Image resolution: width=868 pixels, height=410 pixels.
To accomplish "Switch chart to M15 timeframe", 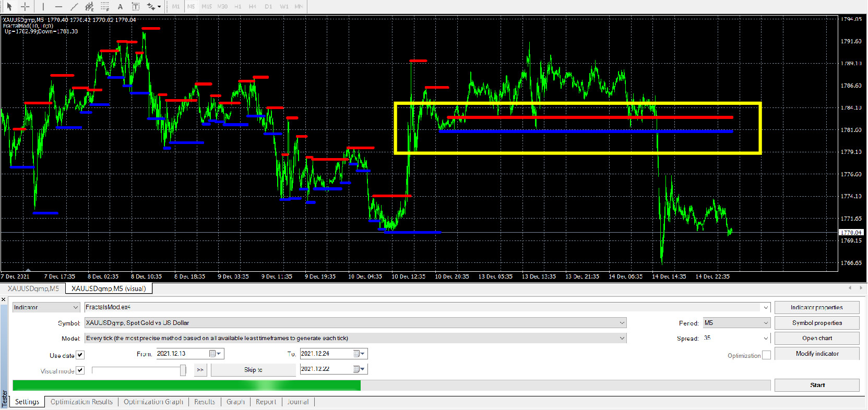I will point(207,7).
